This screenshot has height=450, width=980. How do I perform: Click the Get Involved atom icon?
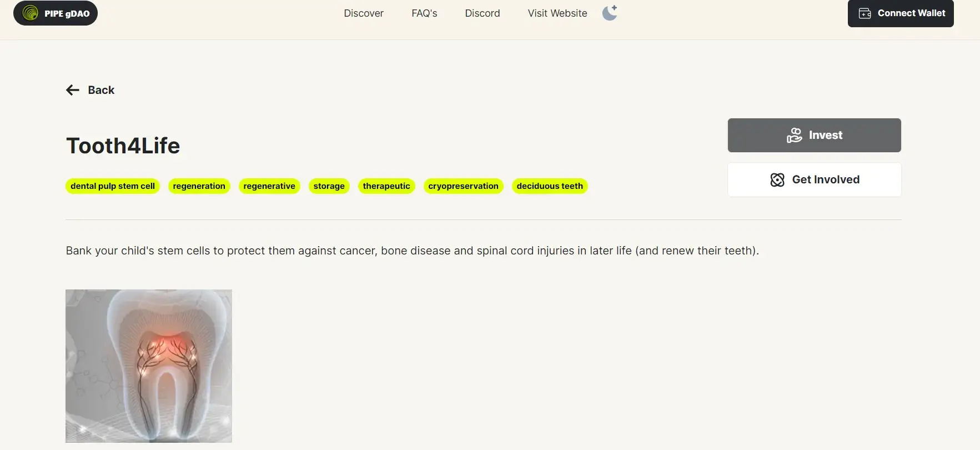(777, 179)
